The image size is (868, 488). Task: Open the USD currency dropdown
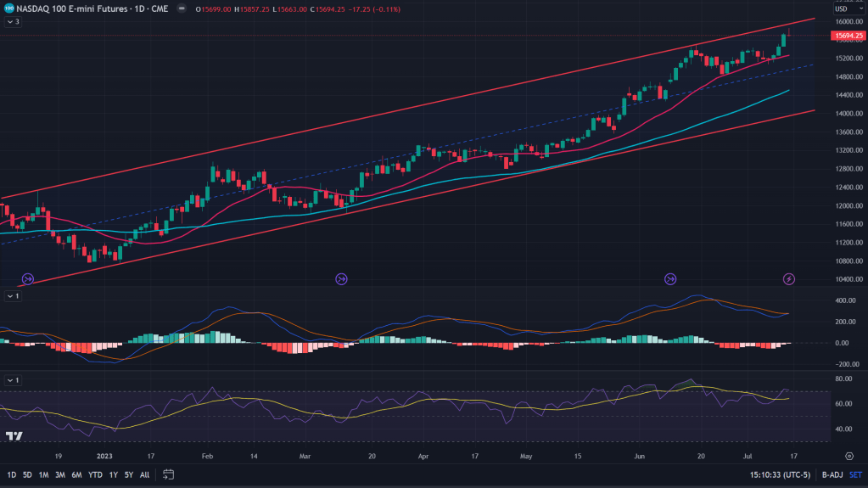click(x=842, y=9)
